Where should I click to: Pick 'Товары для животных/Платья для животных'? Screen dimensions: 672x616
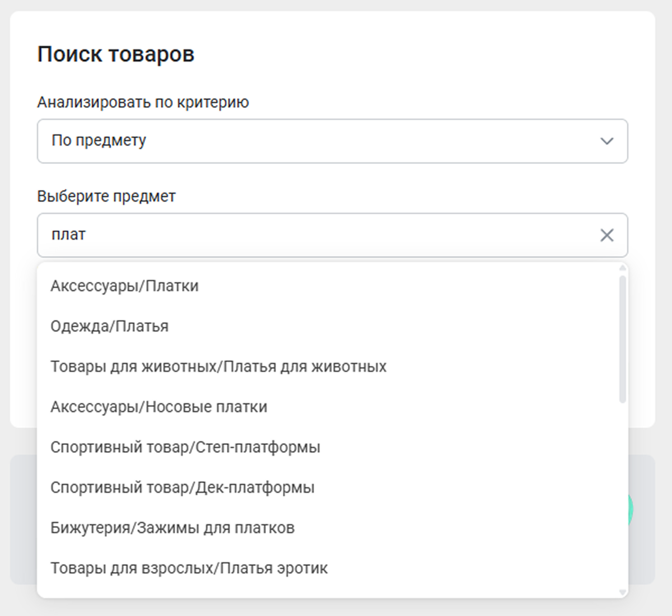tap(218, 367)
